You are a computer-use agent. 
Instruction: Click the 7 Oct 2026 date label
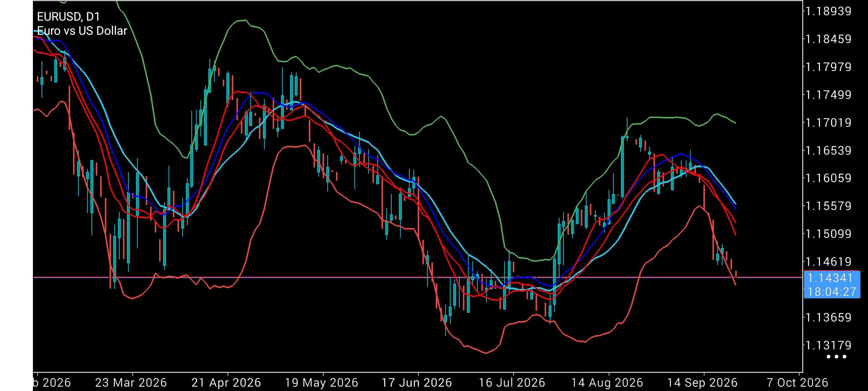[x=797, y=383]
